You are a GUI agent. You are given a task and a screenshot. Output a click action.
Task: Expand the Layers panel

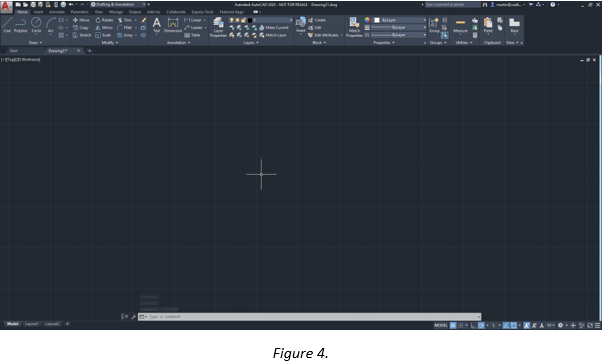(251, 43)
